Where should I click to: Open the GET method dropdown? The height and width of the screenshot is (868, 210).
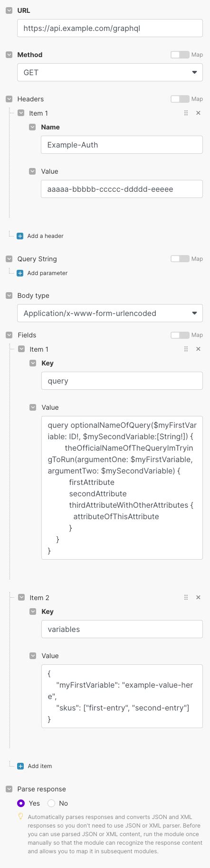pyautogui.click(x=110, y=72)
